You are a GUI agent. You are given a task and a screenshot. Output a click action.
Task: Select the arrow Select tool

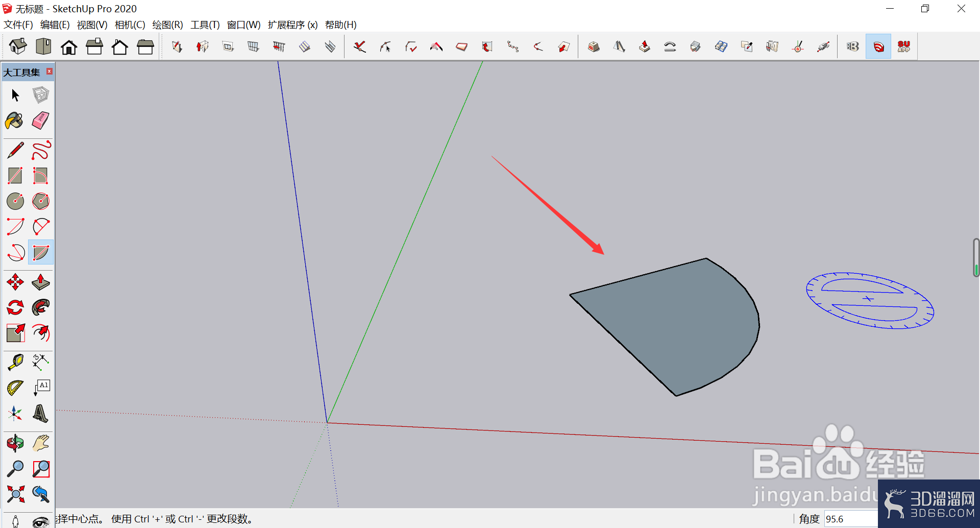pyautogui.click(x=15, y=95)
